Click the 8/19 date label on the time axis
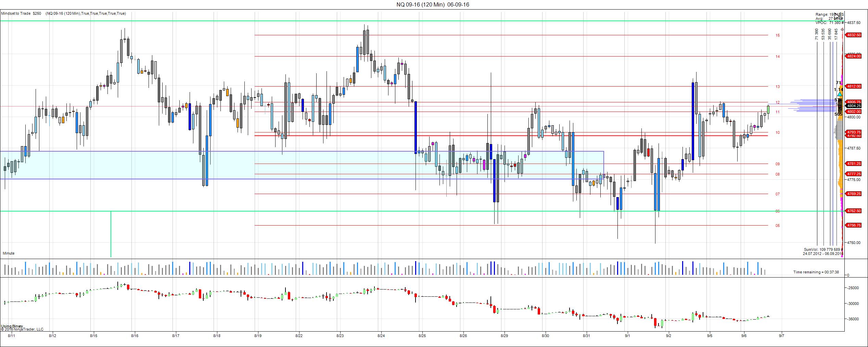Viewport: 868px width, 347px height. [258, 336]
